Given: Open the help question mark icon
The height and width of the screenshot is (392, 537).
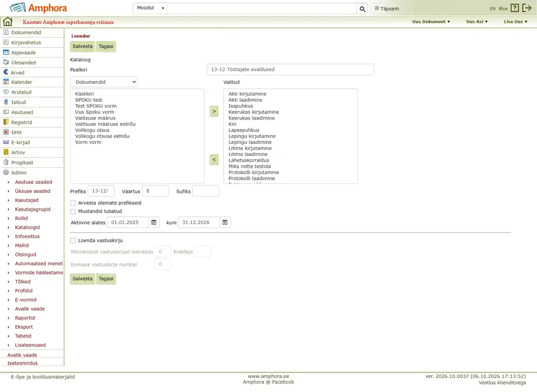Looking at the screenshot, I should pyautogui.click(x=515, y=8).
